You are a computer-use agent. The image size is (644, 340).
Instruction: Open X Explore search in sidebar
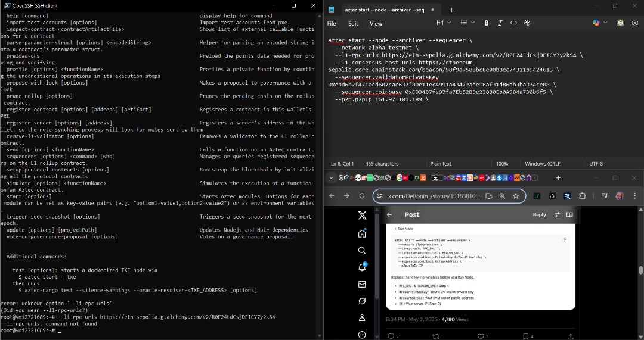(362, 250)
